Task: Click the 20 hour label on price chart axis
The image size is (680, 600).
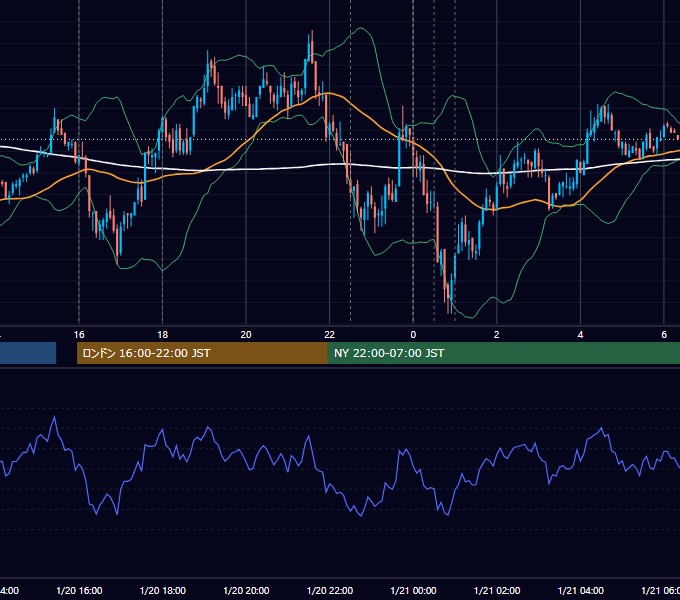Action: (246, 335)
